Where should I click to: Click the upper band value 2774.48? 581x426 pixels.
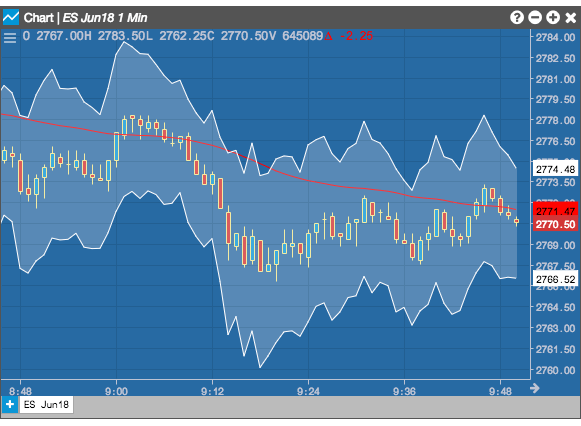tap(555, 169)
